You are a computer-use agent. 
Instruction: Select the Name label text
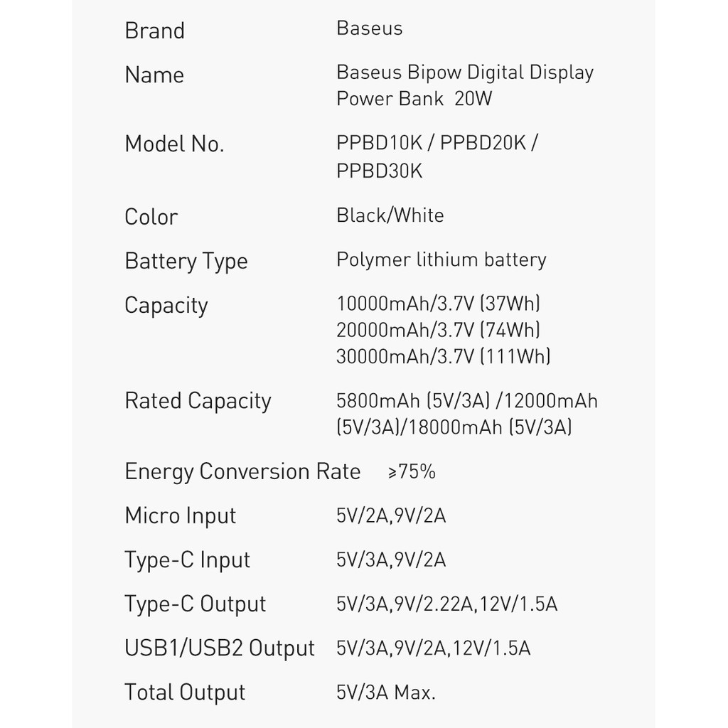point(154,75)
